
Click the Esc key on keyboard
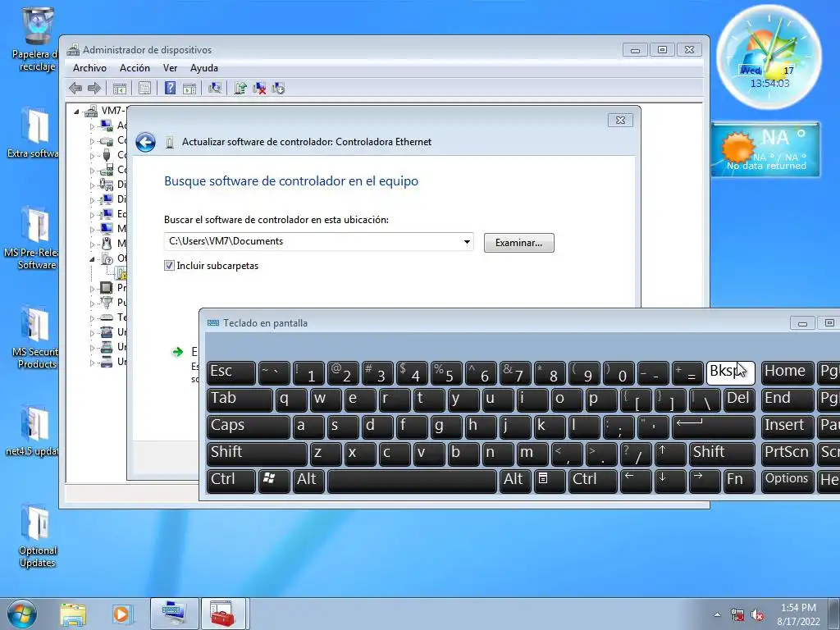tap(231, 372)
